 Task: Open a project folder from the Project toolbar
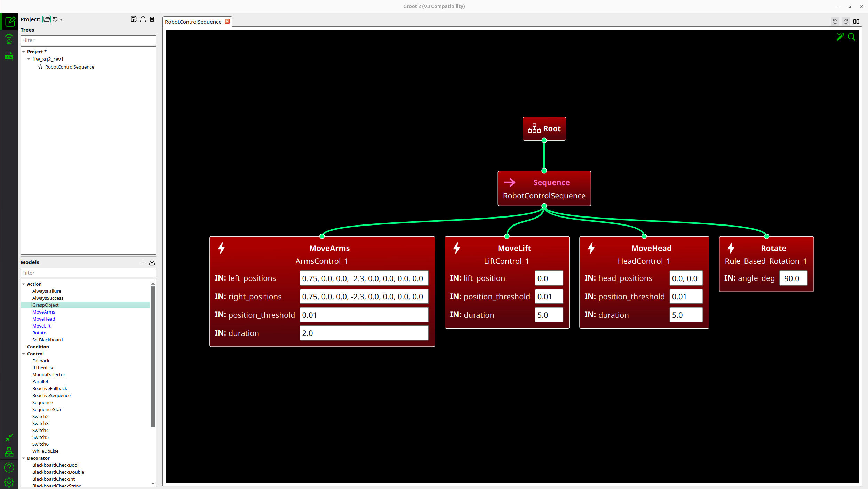(47, 19)
